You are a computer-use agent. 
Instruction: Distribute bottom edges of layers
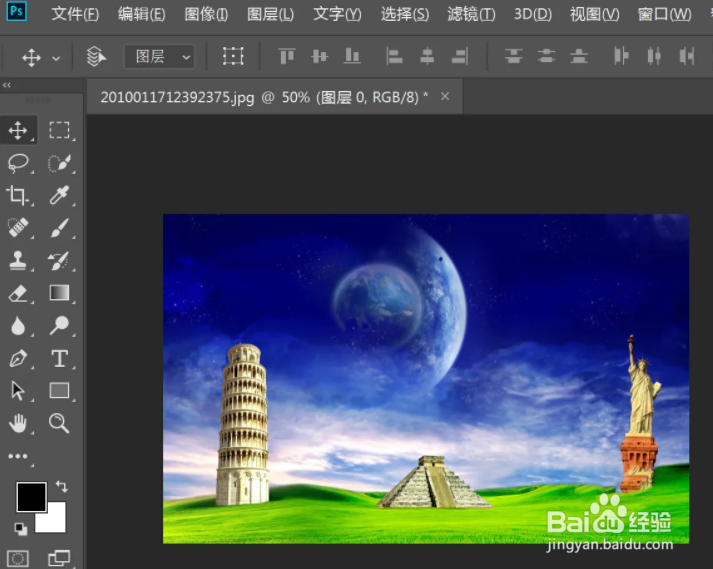[579, 56]
